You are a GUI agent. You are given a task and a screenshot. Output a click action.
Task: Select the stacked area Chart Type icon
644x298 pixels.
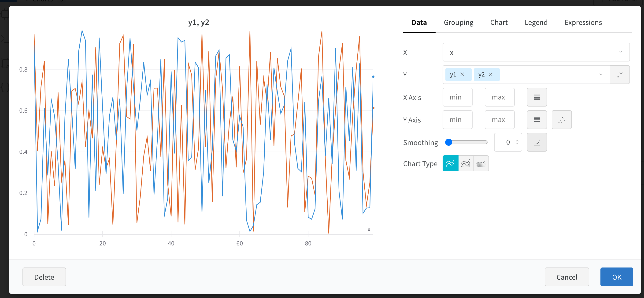click(x=481, y=163)
